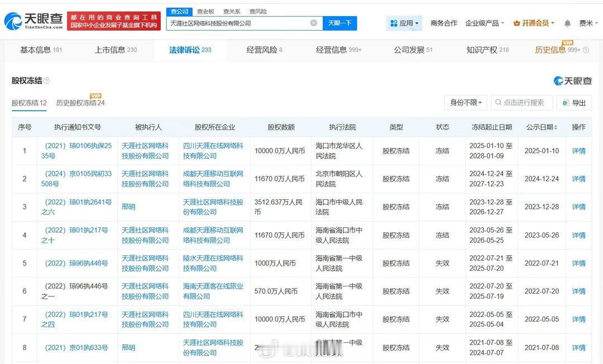603x364 pixels.
Task: Open notifications bell icon
Action: pos(567,23)
